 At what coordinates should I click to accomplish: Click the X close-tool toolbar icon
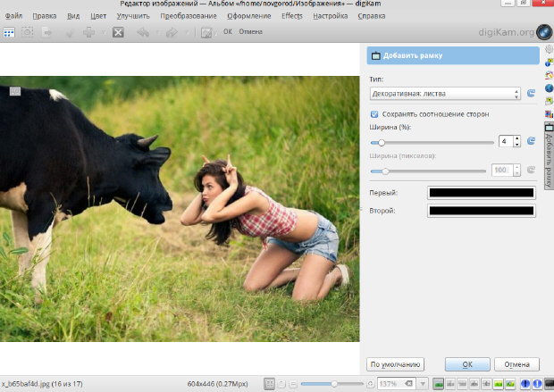[x=118, y=32]
